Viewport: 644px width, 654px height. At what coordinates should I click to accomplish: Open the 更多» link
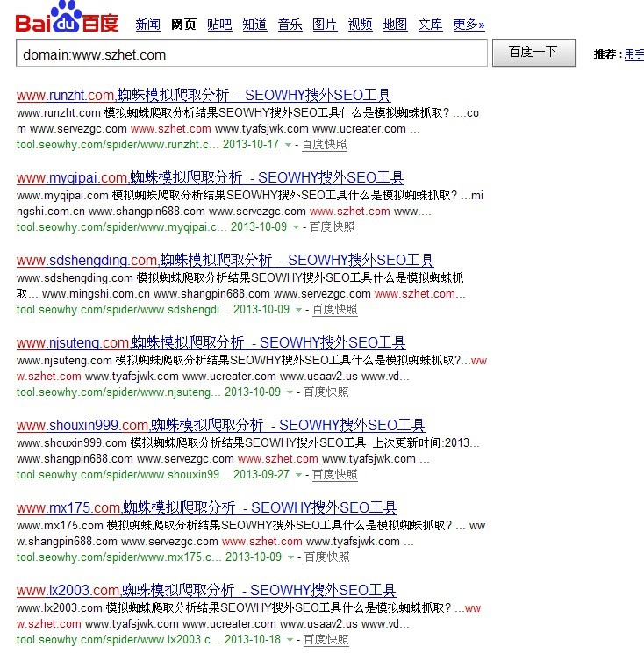click(469, 25)
